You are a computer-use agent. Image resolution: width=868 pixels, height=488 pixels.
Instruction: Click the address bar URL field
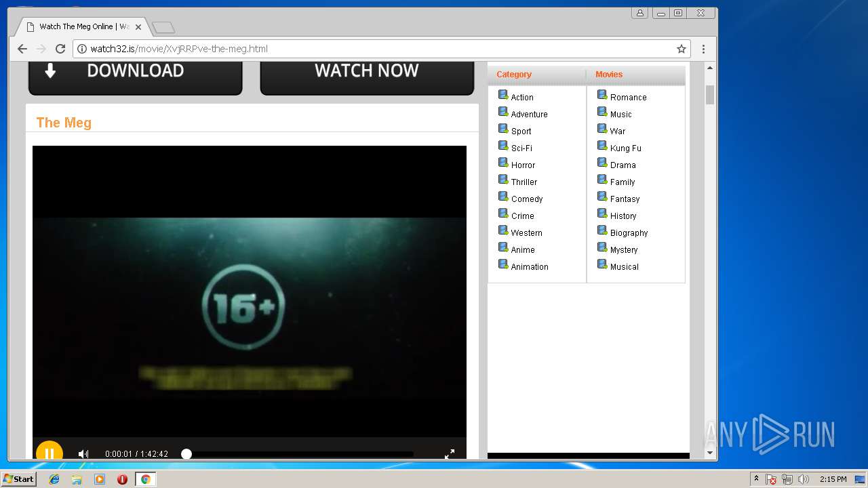(x=382, y=49)
